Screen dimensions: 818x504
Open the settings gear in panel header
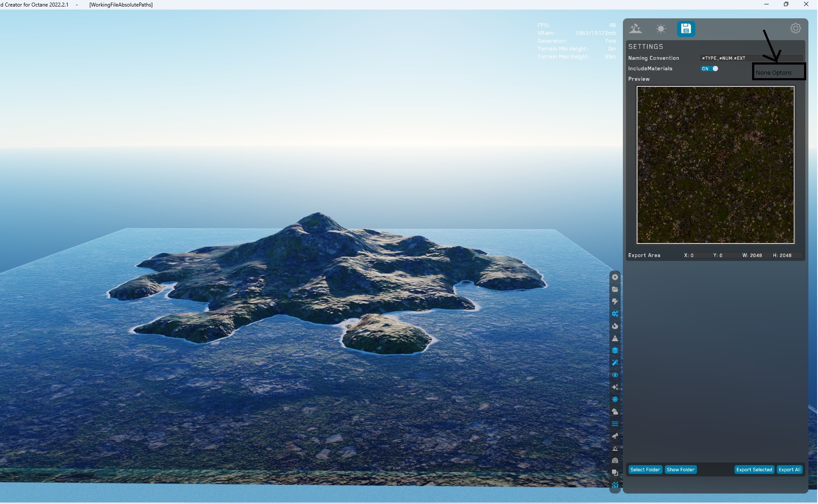pyautogui.click(x=795, y=28)
